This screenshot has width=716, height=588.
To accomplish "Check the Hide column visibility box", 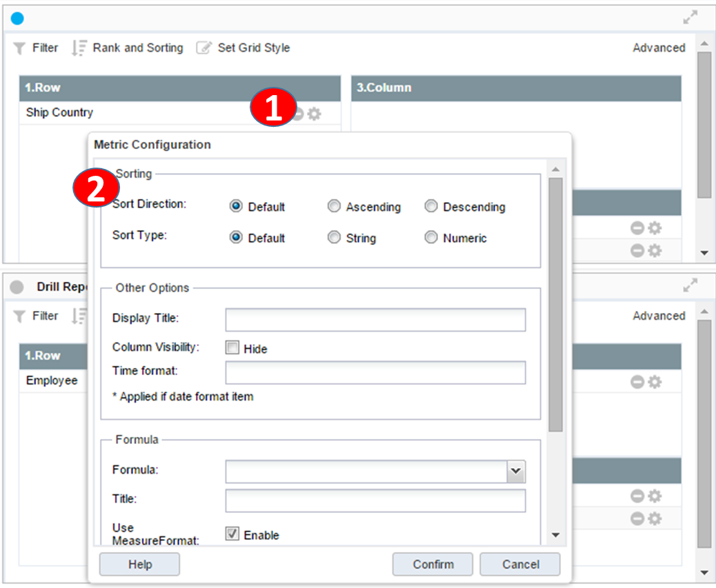I will coord(232,348).
